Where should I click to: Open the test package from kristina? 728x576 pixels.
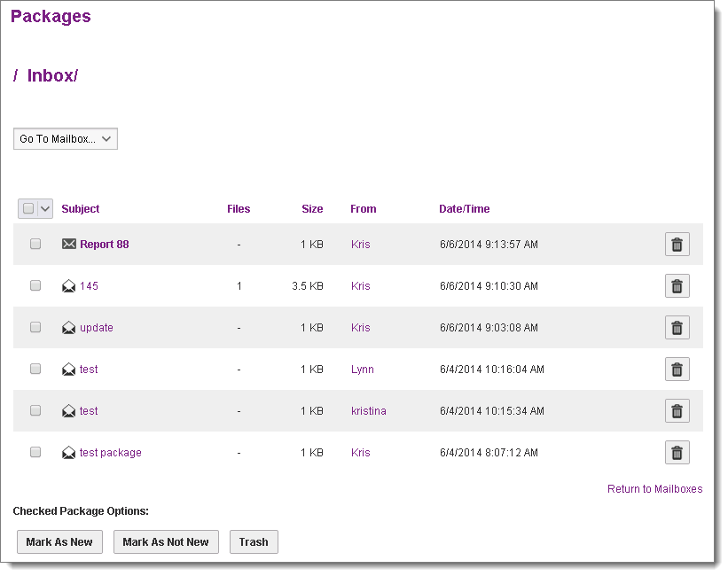coord(89,411)
